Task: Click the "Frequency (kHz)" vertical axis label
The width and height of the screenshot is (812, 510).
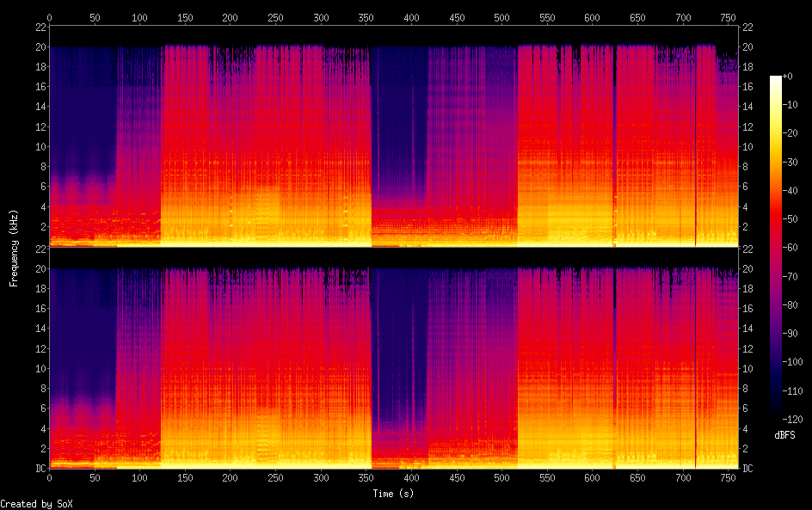Action: pos(14,247)
